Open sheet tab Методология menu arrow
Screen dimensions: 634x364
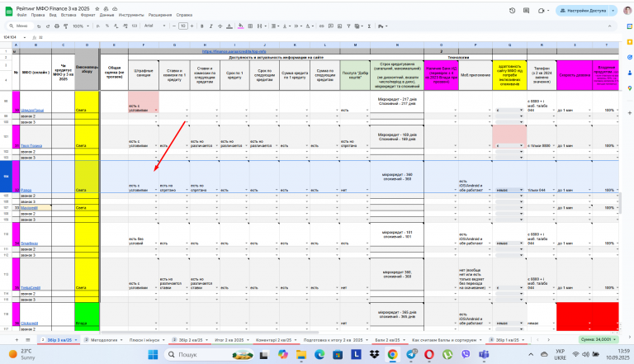(121, 340)
